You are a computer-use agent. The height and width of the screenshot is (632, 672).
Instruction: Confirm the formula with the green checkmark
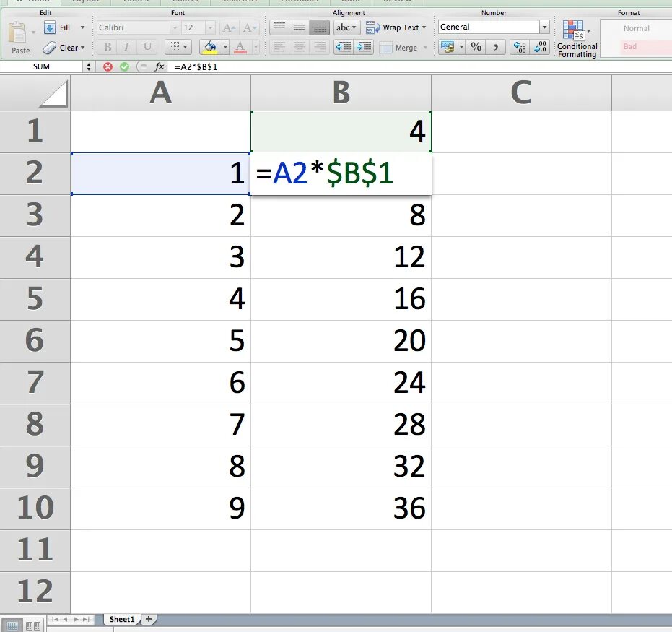pyautogui.click(x=125, y=67)
